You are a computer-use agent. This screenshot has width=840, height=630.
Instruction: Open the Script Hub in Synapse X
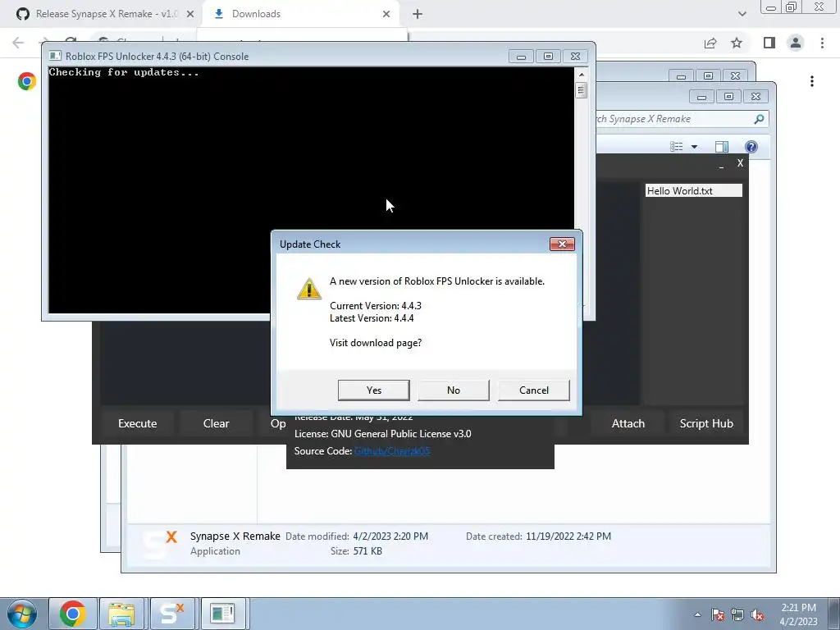click(706, 423)
